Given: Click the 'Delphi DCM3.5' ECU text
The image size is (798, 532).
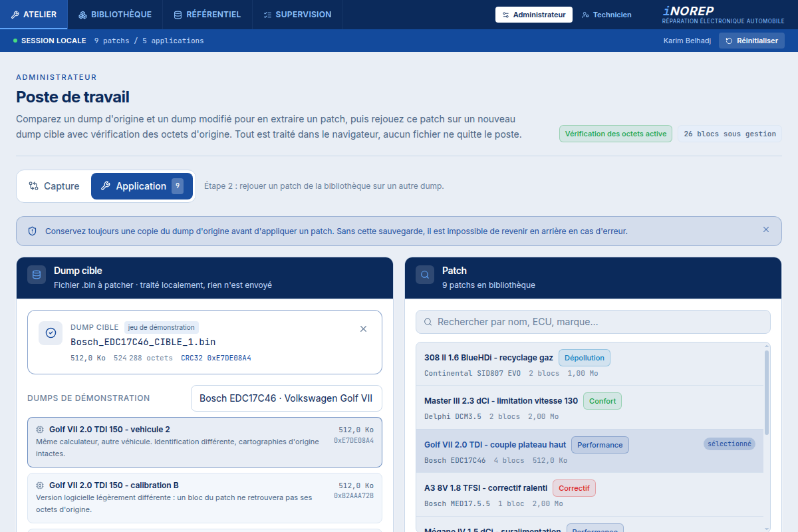Looking at the screenshot, I should point(453,416).
